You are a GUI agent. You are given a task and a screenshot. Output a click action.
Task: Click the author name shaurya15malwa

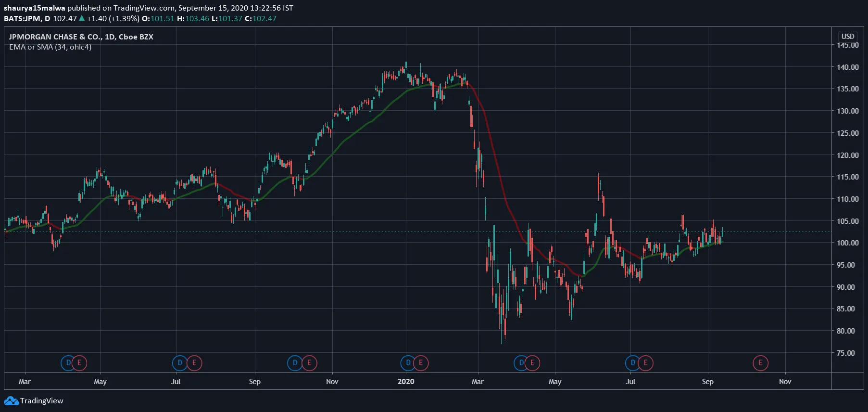pyautogui.click(x=35, y=8)
